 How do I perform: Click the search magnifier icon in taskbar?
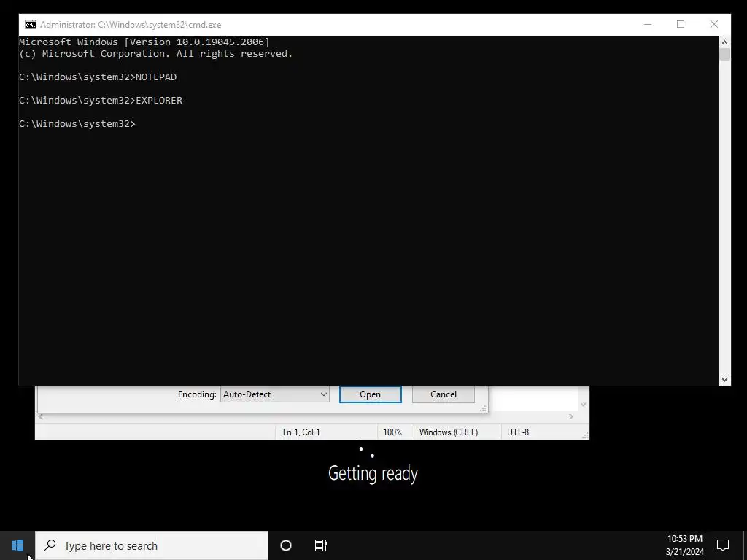(50, 545)
